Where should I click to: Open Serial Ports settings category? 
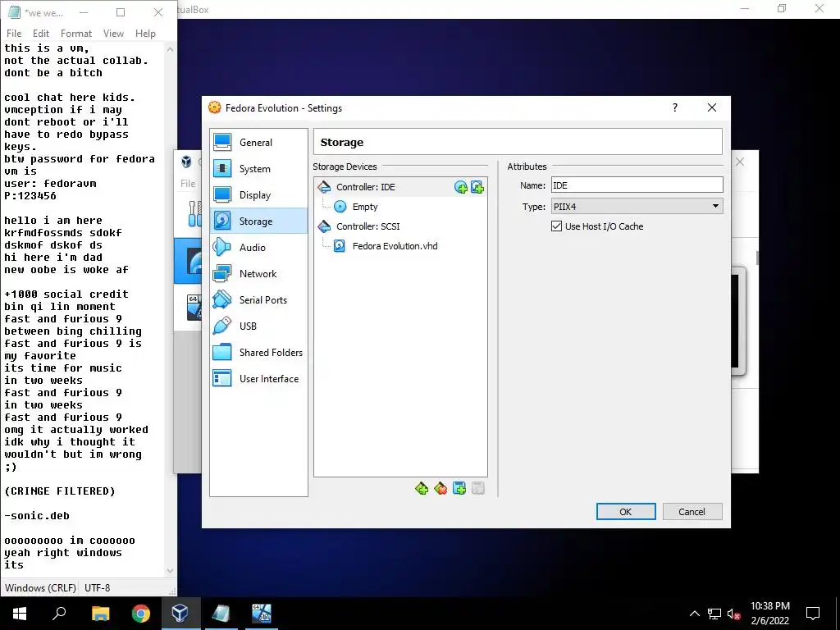pyautogui.click(x=258, y=300)
